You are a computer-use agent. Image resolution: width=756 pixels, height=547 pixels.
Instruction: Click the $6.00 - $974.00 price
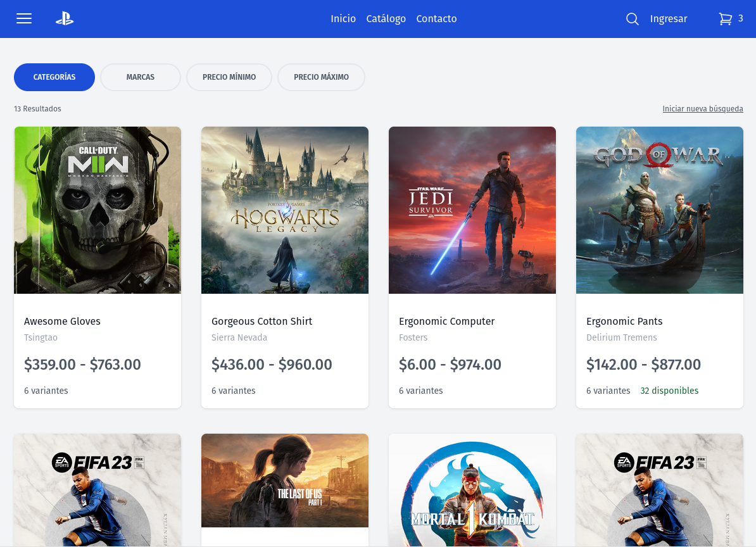450,364
